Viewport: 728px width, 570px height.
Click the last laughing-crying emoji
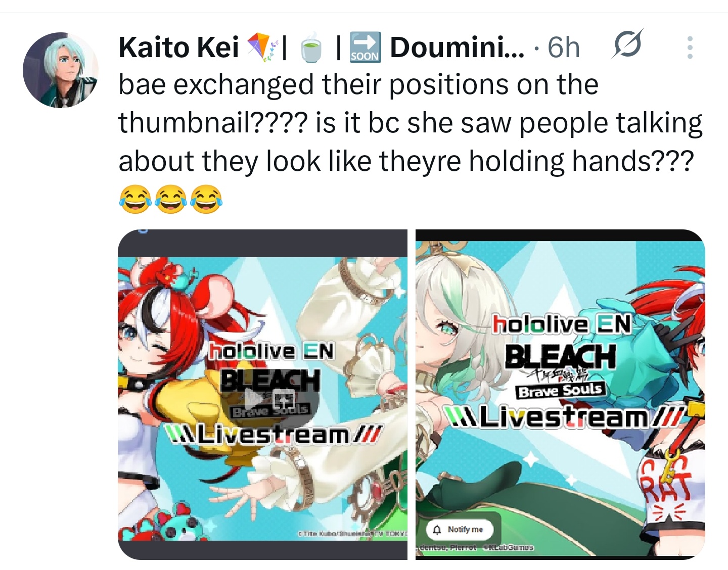[206, 199]
